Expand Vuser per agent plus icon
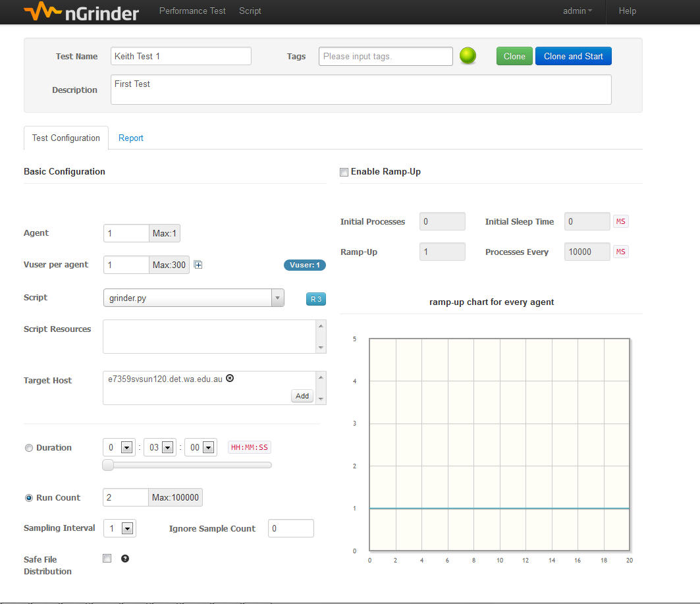This screenshot has height=604, width=700. click(198, 265)
